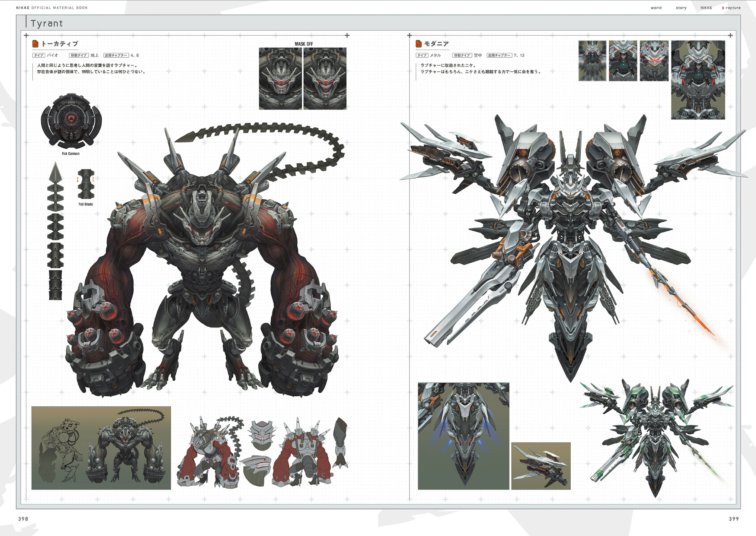Click the orange document icon beside トーカティブ

35,44
